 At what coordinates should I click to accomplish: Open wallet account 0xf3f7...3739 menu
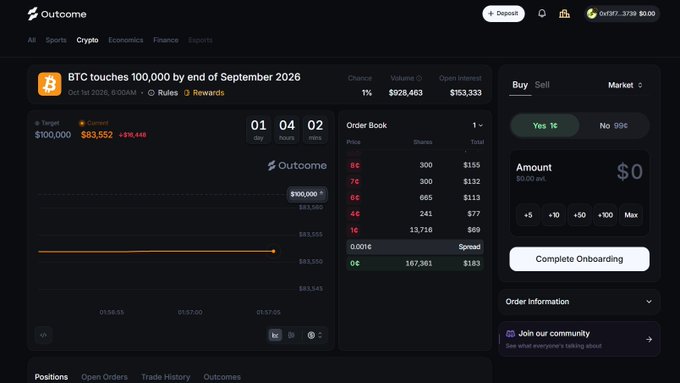tap(622, 14)
